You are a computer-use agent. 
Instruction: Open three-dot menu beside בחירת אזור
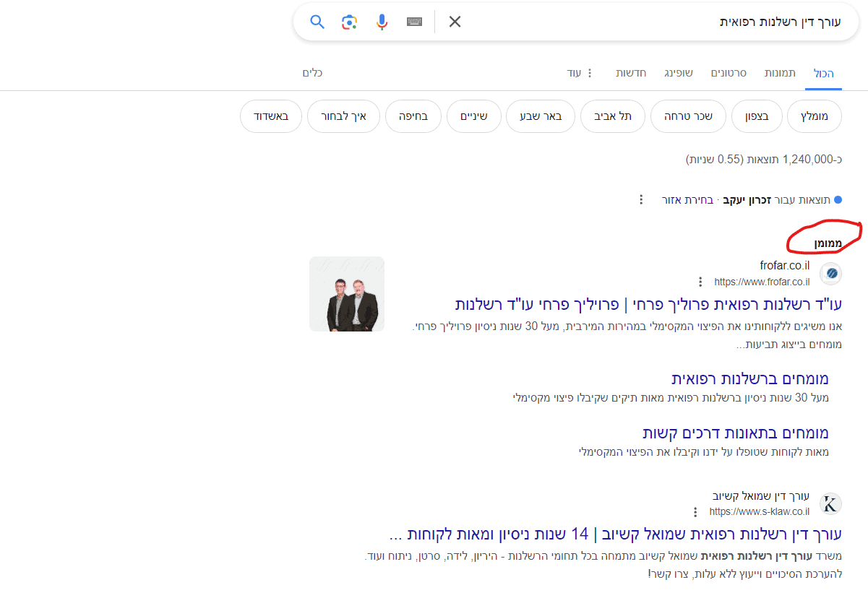point(641,199)
